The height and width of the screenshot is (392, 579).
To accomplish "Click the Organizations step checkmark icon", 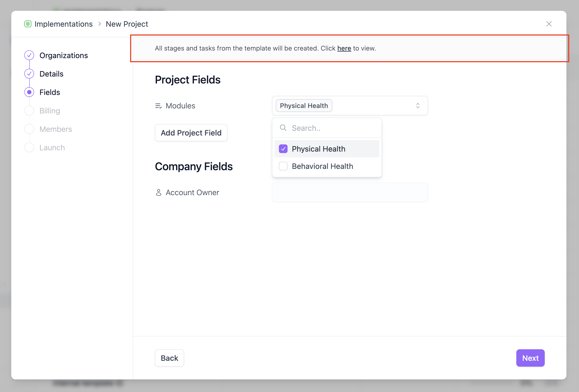I will (29, 55).
